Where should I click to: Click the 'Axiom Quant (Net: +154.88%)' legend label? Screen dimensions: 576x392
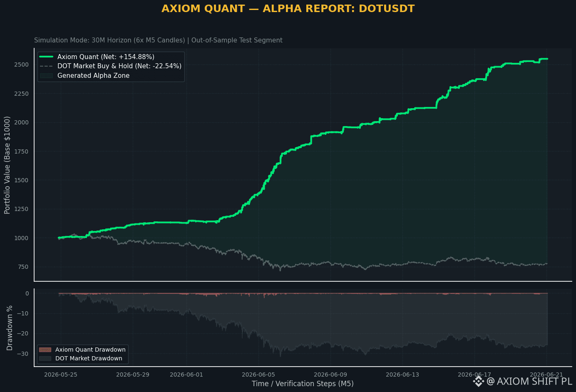[x=106, y=57]
